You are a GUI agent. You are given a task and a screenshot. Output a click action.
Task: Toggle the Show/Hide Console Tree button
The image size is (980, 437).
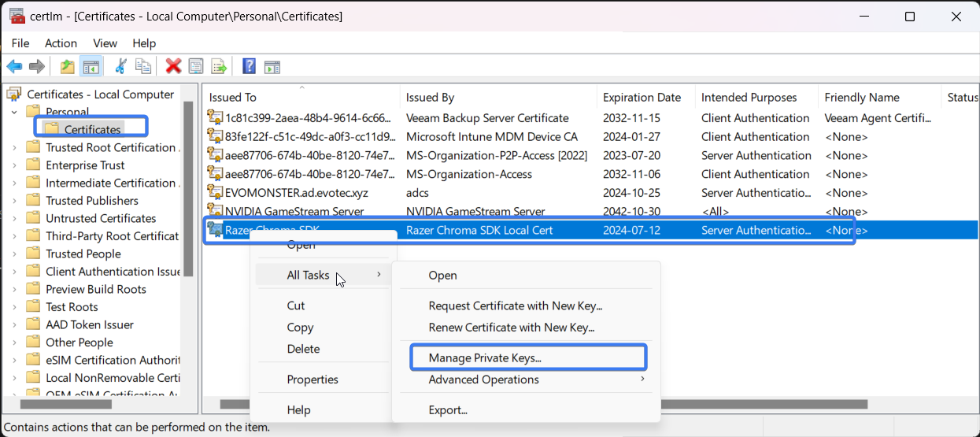coord(91,67)
